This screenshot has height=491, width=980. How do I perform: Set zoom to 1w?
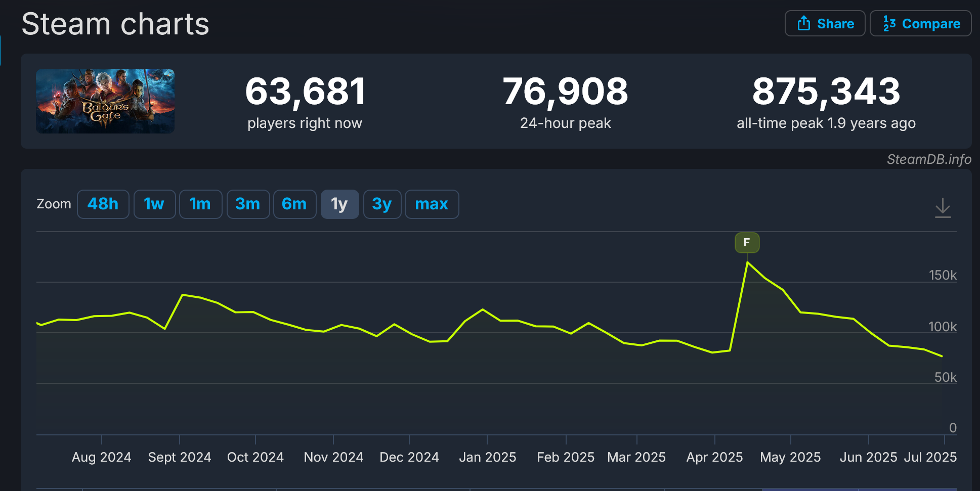click(x=154, y=204)
